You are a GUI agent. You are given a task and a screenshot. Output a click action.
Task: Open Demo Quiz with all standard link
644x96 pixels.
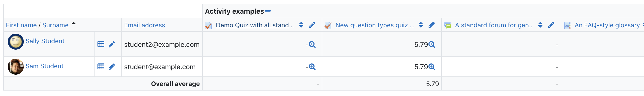pyautogui.click(x=255, y=25)
